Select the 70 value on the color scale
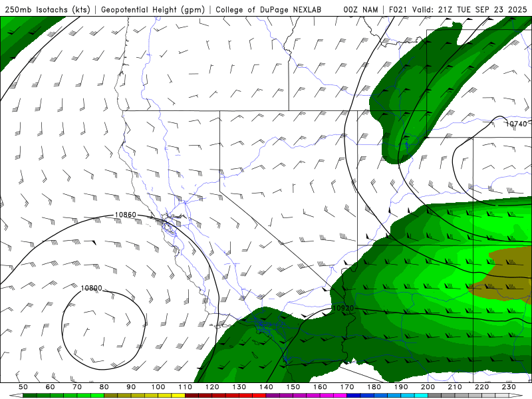Viewport: 532px width, 399px height. click(x=77, y=387)
